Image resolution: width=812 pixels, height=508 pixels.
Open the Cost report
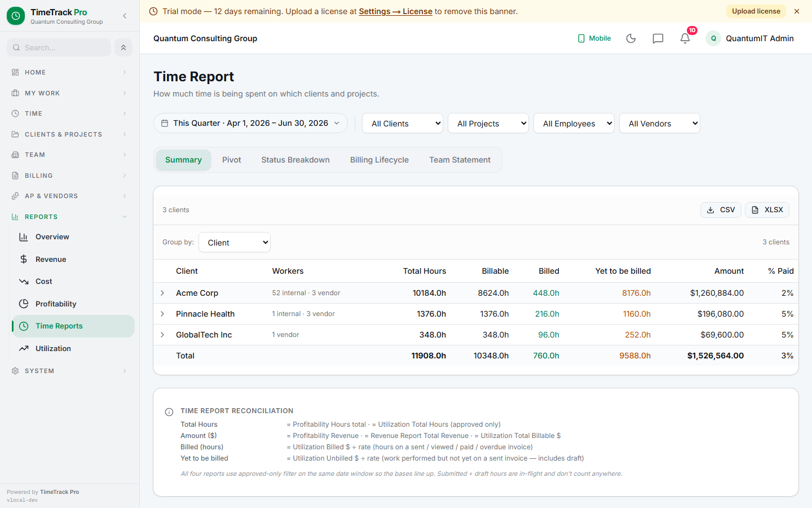click(x=73, y=281)
